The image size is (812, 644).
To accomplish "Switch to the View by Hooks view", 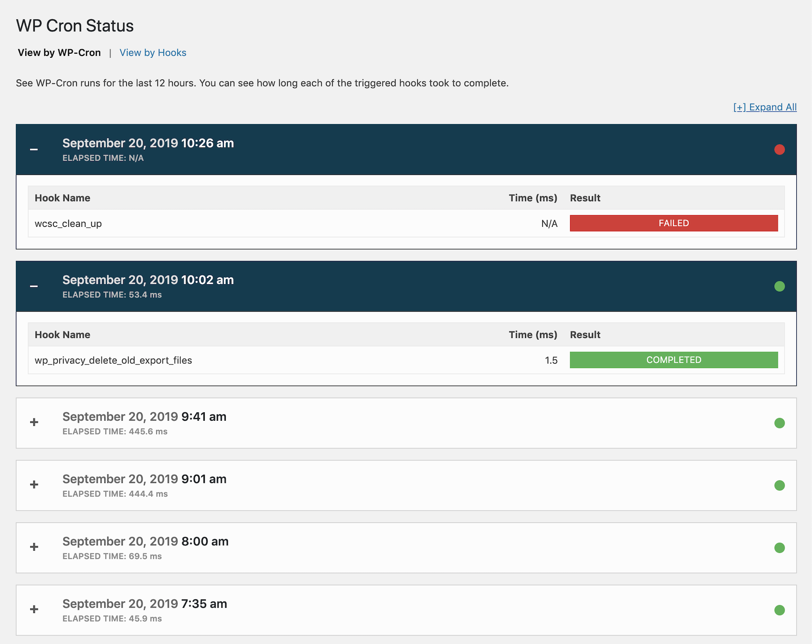I will pos(153,52).
